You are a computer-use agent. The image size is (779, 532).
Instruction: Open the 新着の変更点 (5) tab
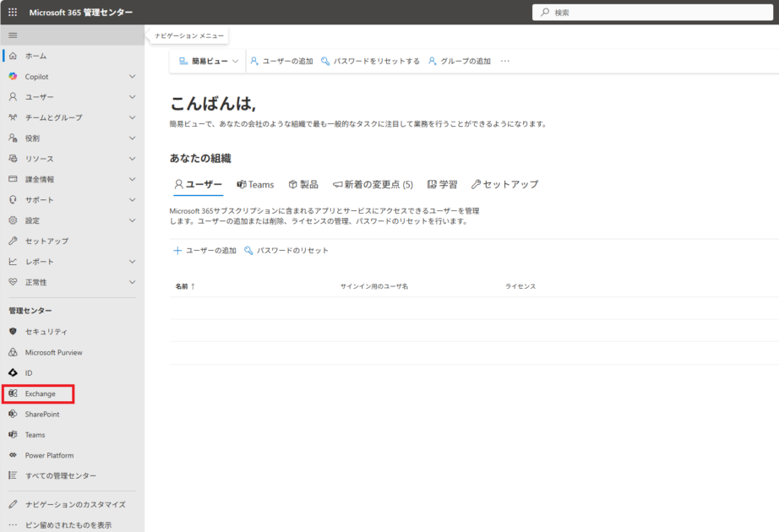click(373, 184)
